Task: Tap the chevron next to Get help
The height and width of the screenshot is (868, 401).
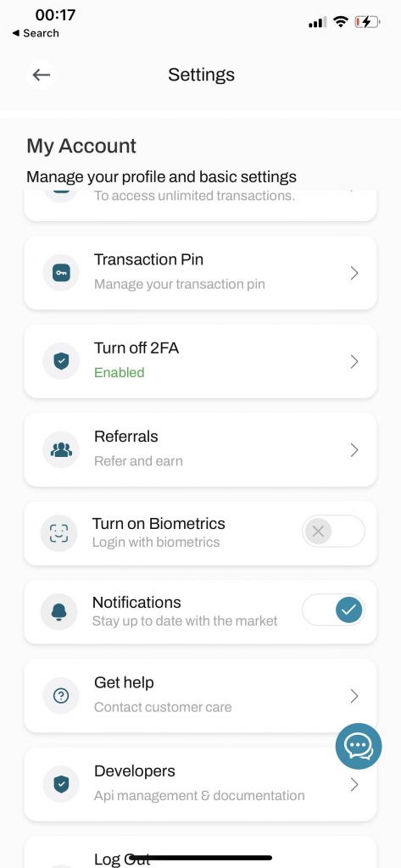Action: [x=354, y=696]
